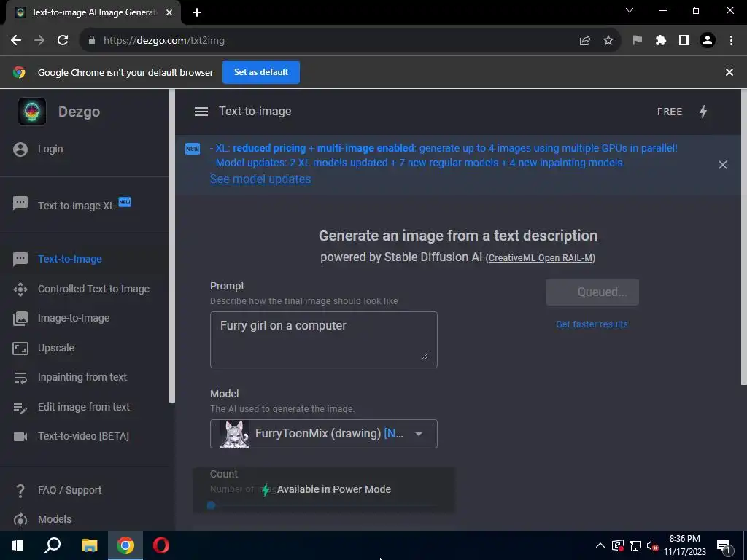Click the FurryToonMix model thumbnail image
Screen dimensions: 747x560
click(x=235, y=435)
